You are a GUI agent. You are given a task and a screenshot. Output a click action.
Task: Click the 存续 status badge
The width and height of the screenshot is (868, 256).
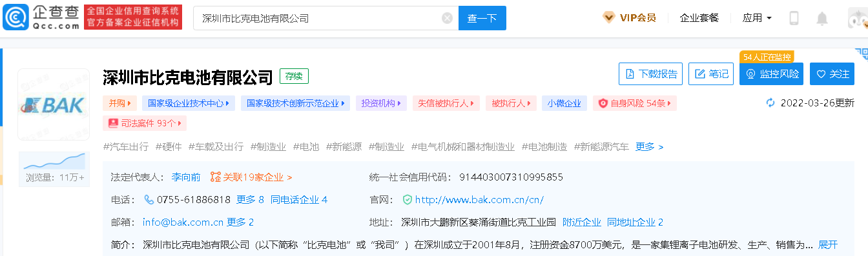point(294,76)
